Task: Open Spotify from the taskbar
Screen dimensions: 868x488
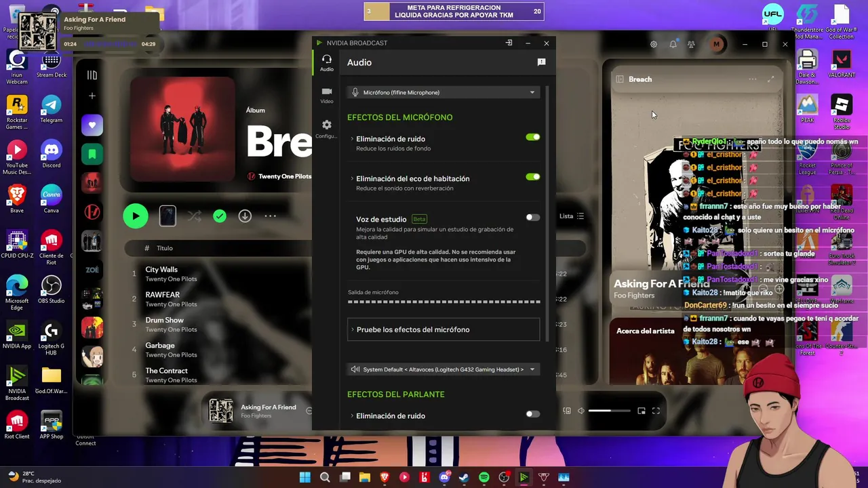Action: click(x=484, y=477)
